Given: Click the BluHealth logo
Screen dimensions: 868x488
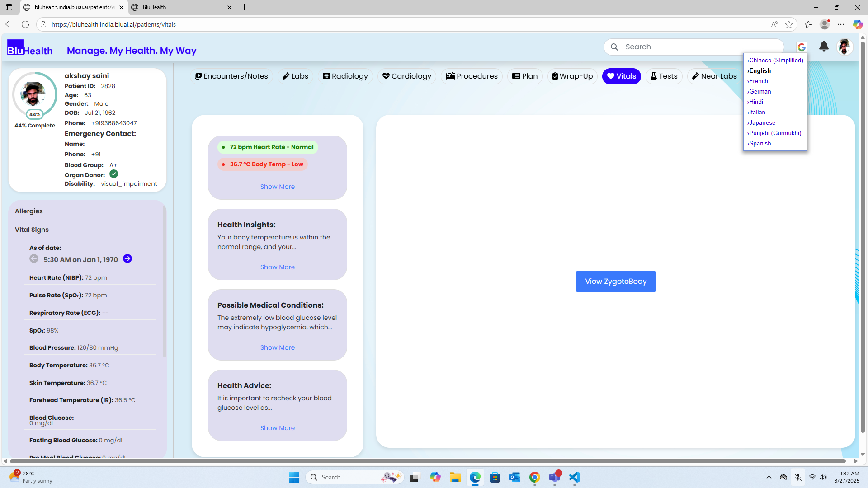Looking at the screenshot, I should (30, 48).
